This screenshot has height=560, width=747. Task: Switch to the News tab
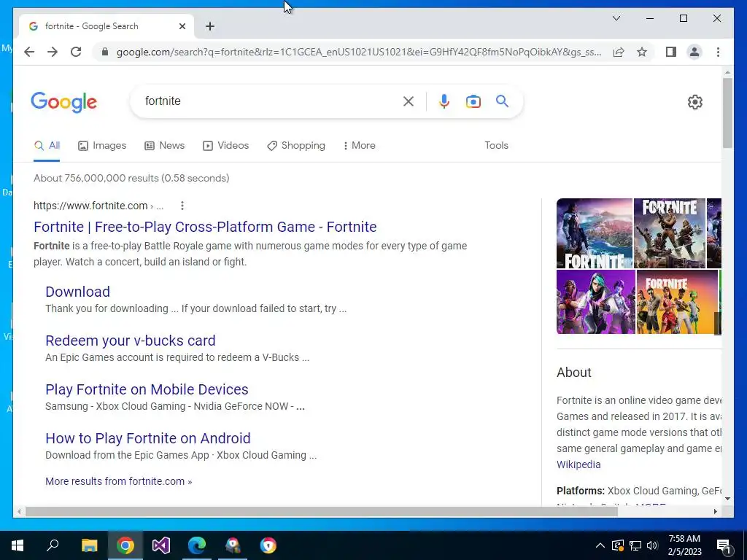(x=164, y=146)
